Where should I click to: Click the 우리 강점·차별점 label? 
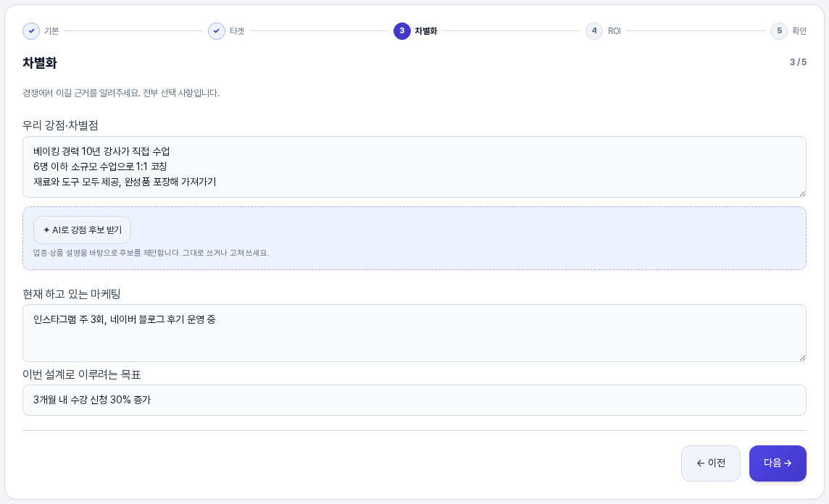click(60, 125)
